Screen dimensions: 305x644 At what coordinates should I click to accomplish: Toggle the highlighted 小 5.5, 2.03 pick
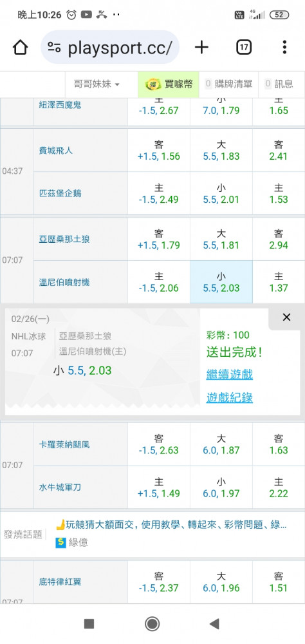[x=221, y=282]
